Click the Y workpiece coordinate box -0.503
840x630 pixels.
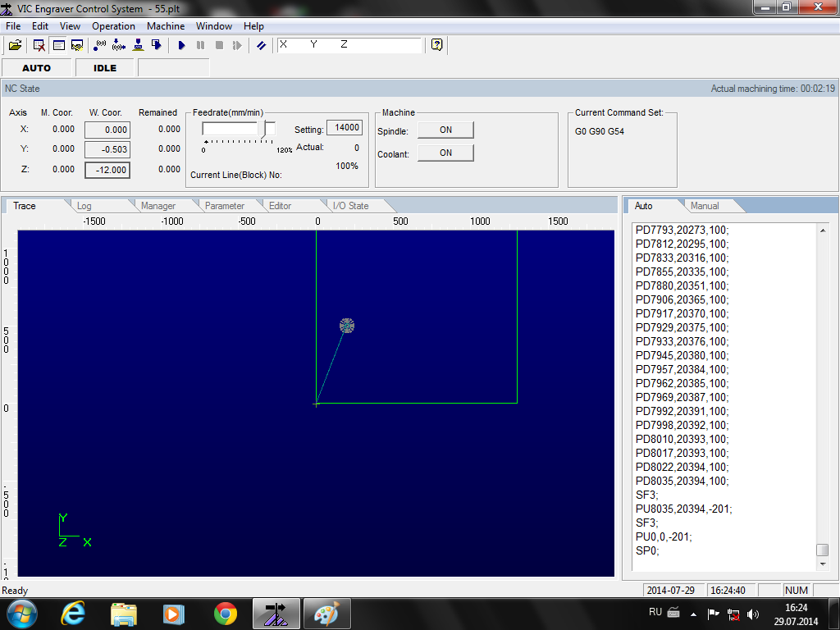pos(107,149)
